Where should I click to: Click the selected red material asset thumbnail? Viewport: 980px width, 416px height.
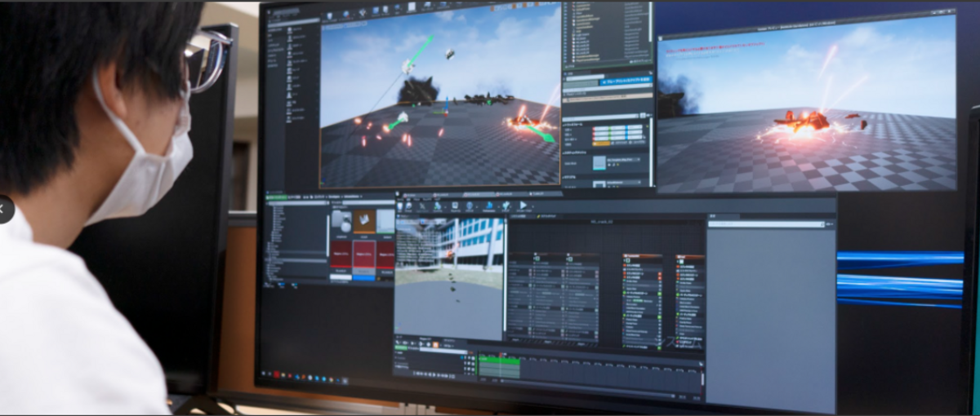click(x=363, y=254)
